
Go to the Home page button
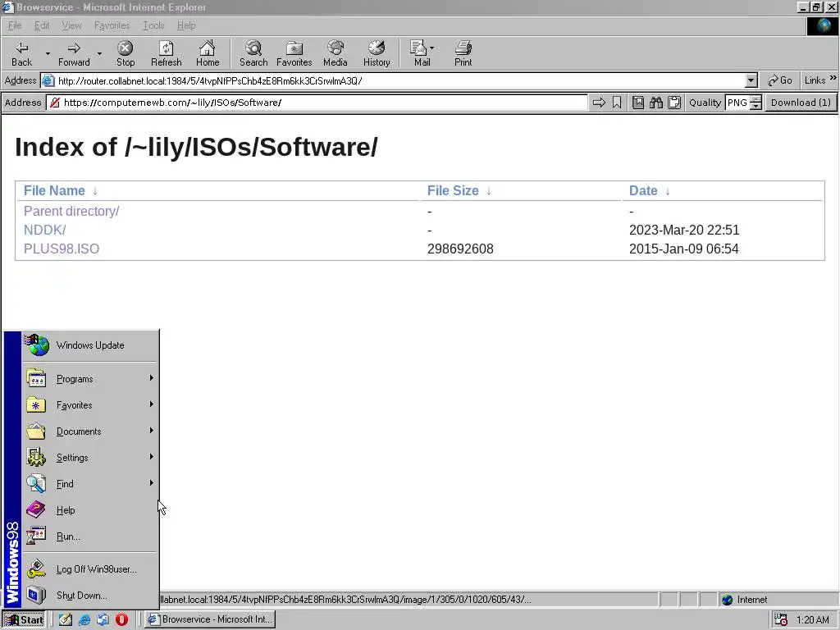[x=208, y=53]
